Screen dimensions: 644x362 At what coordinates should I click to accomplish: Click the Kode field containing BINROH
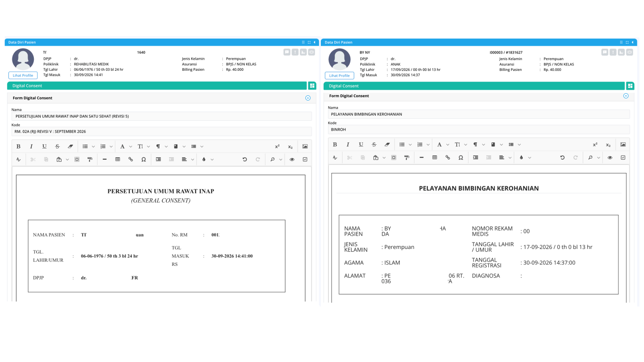point(479,130)
